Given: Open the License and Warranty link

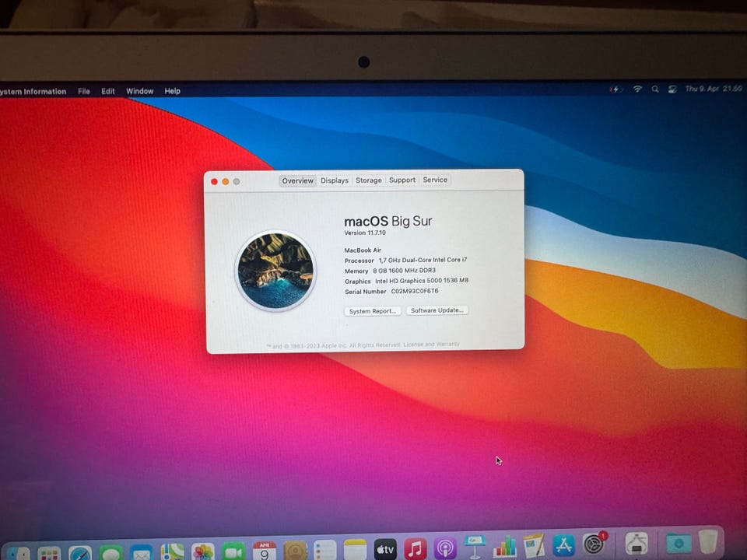Looking at the screenshot, I should (x=432, y=344).
